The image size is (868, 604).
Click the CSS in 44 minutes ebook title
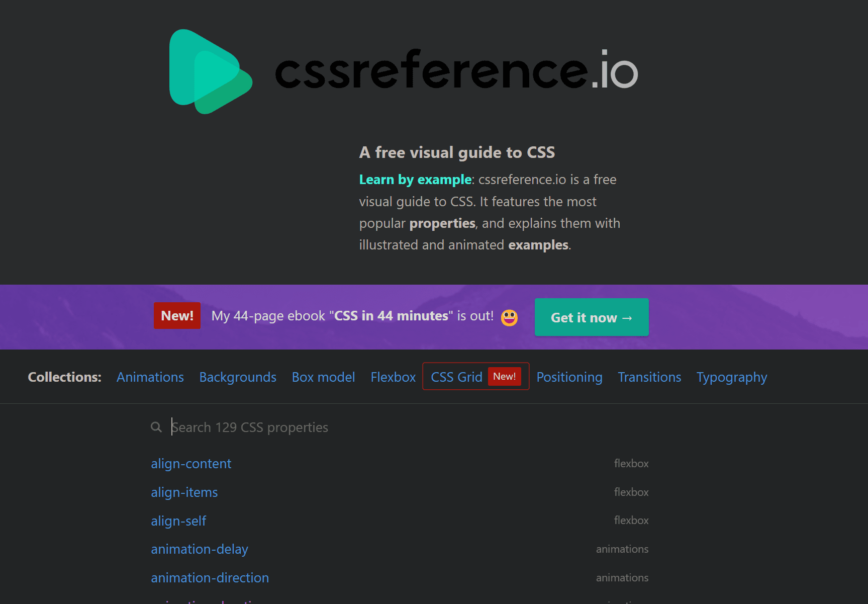391,316
